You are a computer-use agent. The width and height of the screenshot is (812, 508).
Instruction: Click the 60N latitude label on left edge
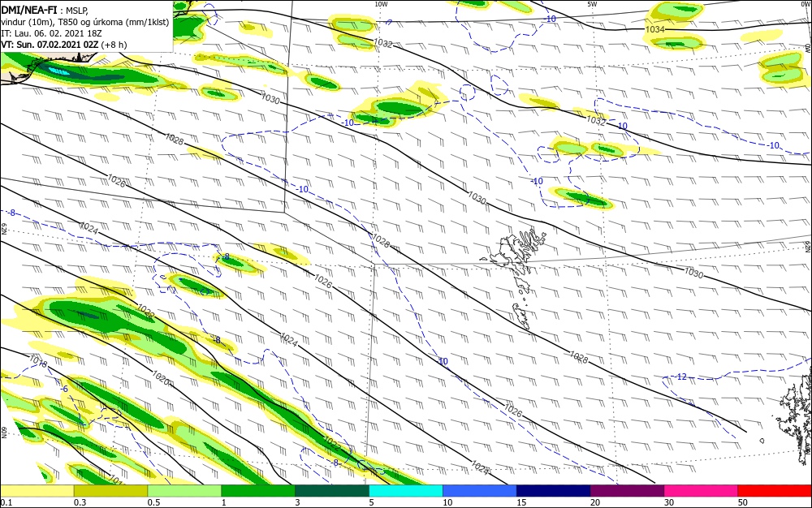[3, 433]
